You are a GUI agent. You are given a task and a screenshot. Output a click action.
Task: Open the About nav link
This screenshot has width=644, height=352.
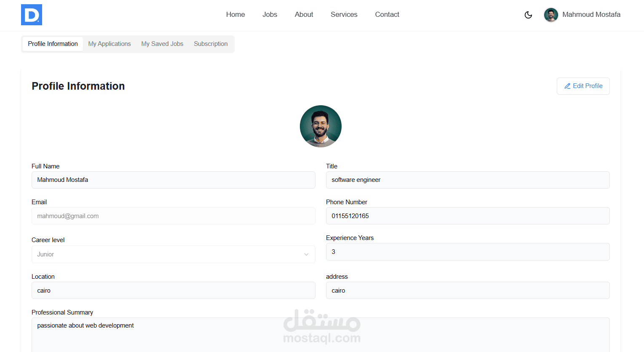pos(304,14)
